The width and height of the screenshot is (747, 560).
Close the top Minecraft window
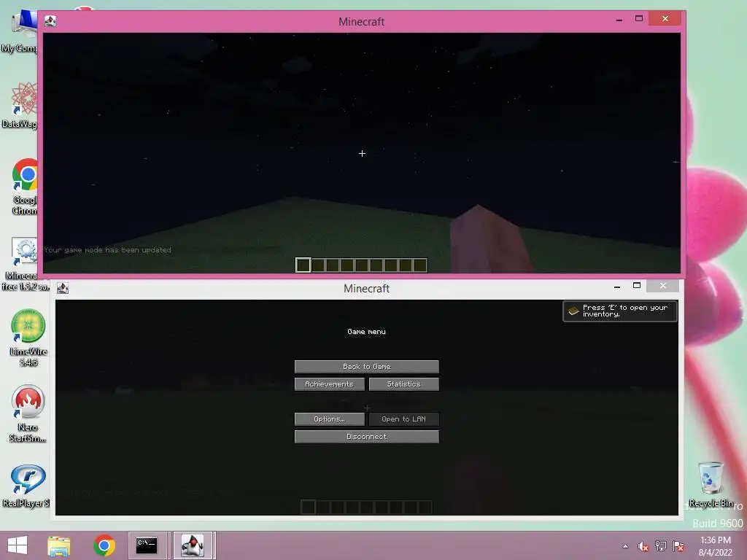point(665,18)
